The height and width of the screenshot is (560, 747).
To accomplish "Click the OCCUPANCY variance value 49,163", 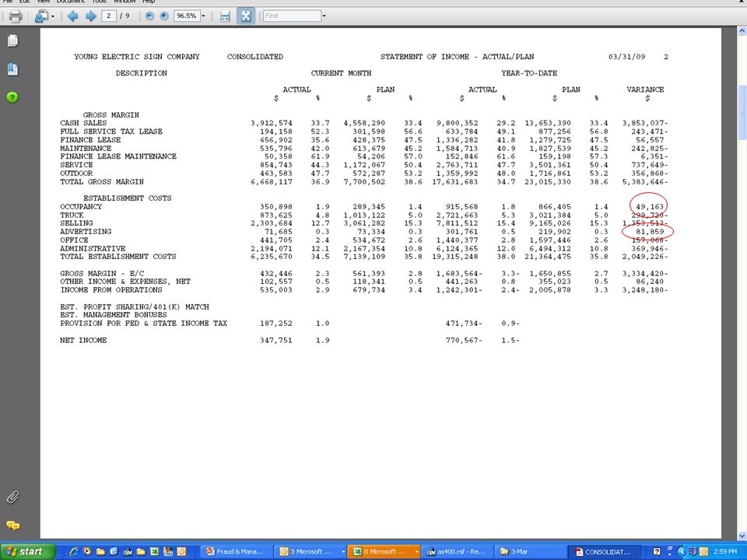I will pyautogui.click(x=650, y=207).
